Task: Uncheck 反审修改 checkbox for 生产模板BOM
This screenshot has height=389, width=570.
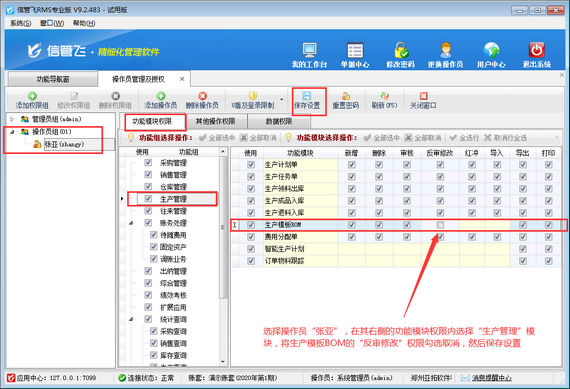Action: pyautogui.click(x=440, y=225)
